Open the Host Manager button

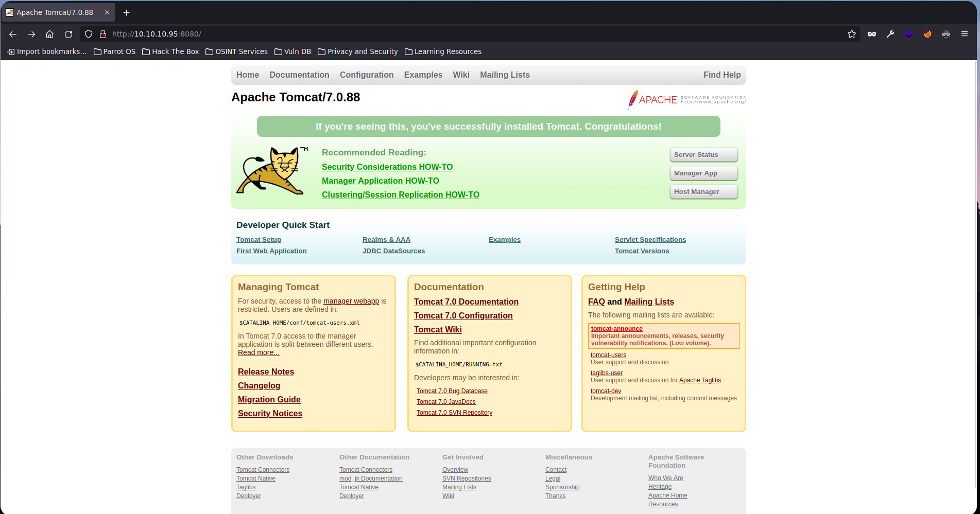coord(703,192)
